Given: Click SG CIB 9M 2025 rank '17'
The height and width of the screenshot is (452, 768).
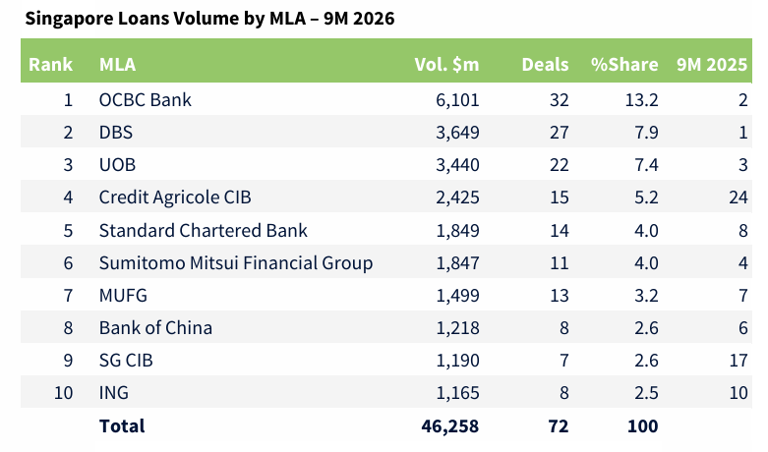Looking at the screenshot, I should click(x=738, y=360).
